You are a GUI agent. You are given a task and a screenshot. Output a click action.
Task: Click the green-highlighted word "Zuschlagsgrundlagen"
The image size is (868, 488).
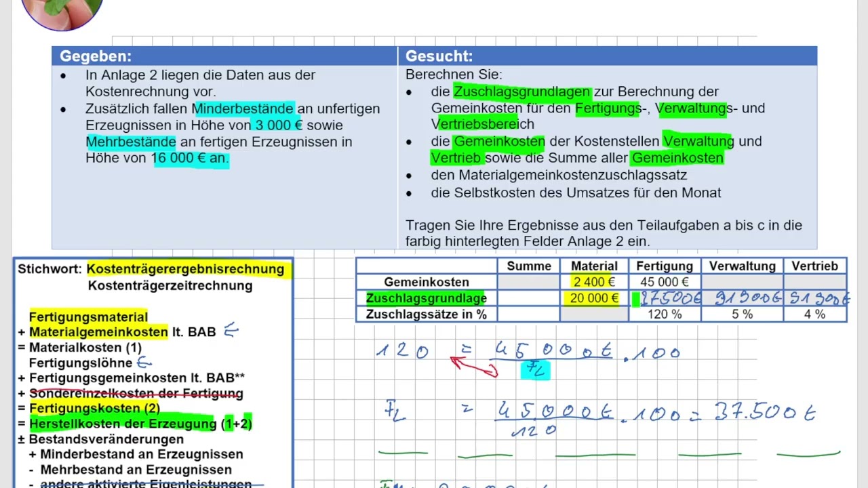tap(522, 91)
